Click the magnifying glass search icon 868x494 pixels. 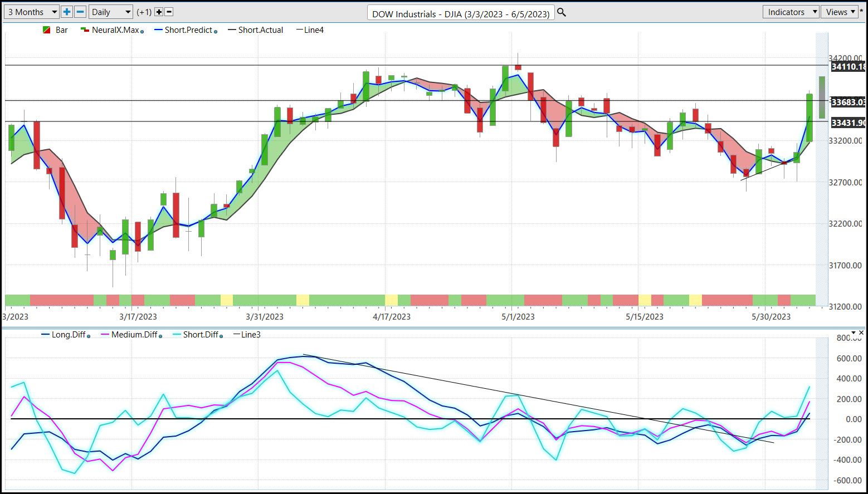pyautogui.click(x=562, y=12)
